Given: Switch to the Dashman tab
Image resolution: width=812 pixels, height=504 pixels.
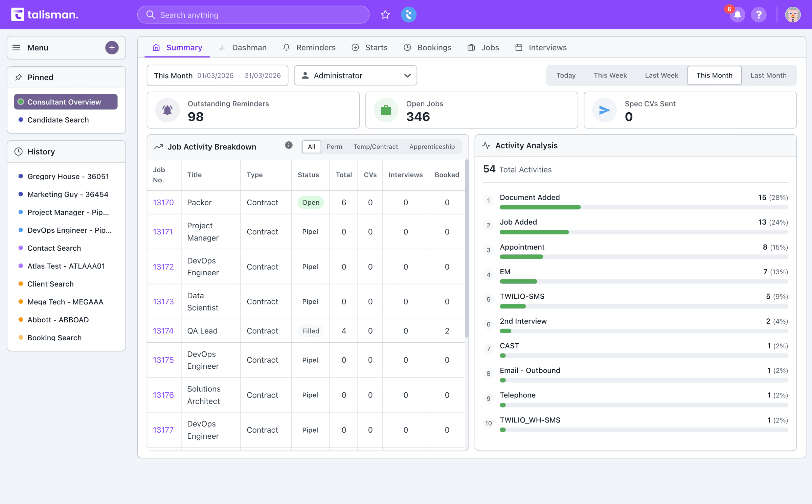Looking at the screenshot, I should (x=243, y=48).
